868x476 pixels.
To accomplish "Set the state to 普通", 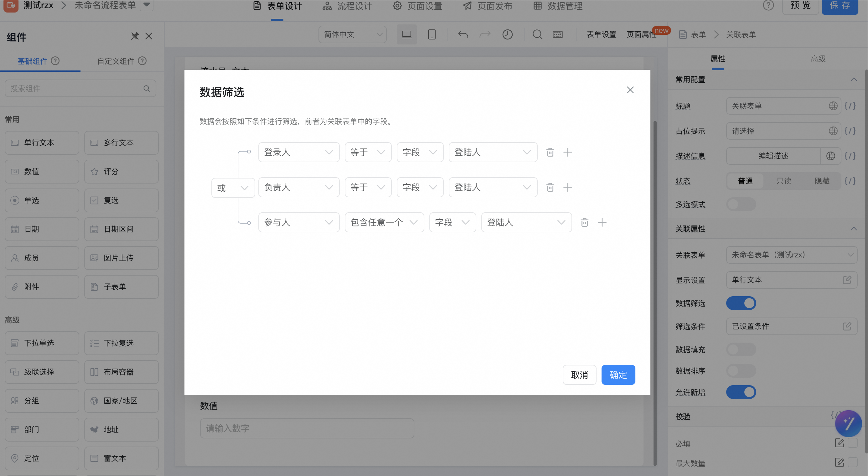I will coord(745,181).
